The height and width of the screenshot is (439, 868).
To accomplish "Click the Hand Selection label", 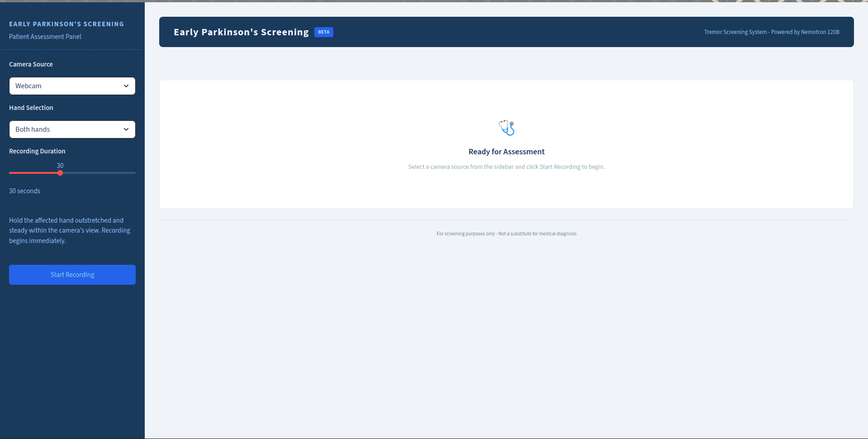I will pos(31,108).
